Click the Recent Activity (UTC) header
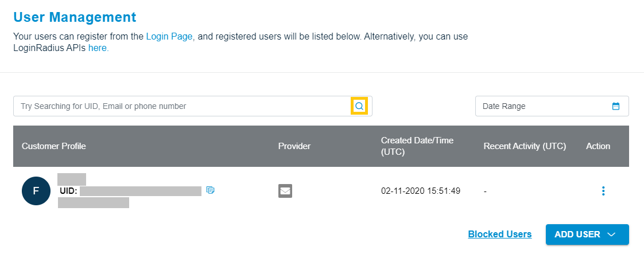The height and width of the screenshot is (254, 644). (525, 146)
